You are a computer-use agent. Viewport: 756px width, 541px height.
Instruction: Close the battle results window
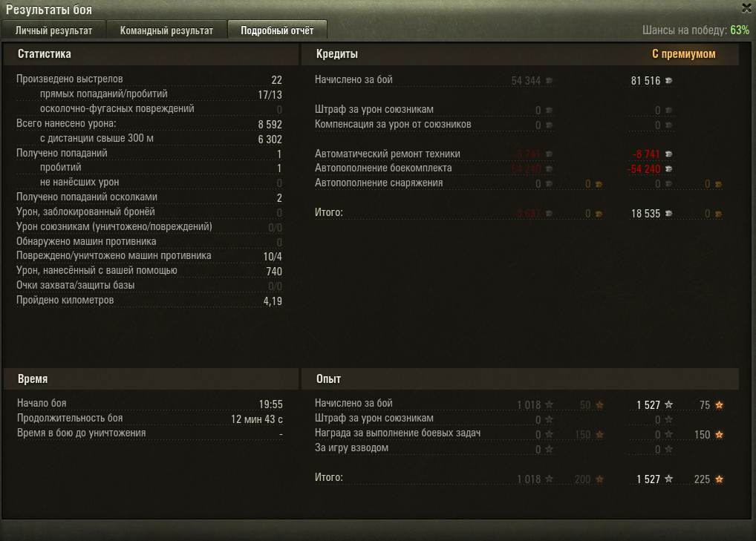(x=746, y=7)
